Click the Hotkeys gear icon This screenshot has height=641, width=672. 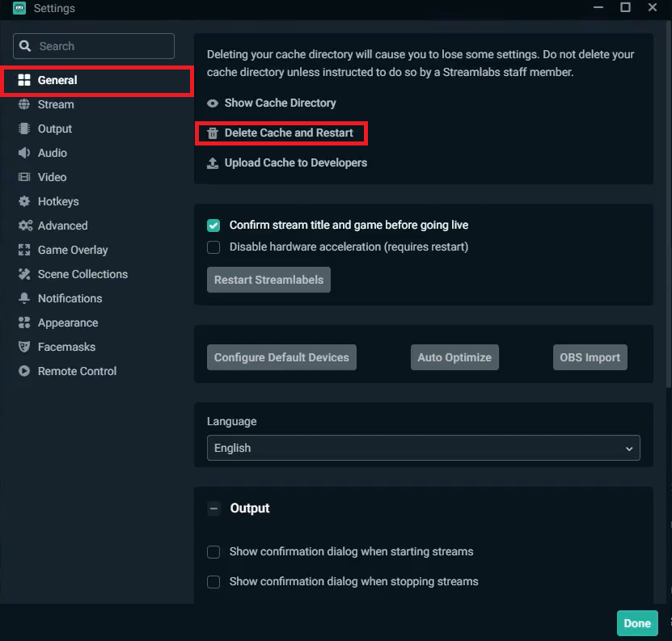24,201
